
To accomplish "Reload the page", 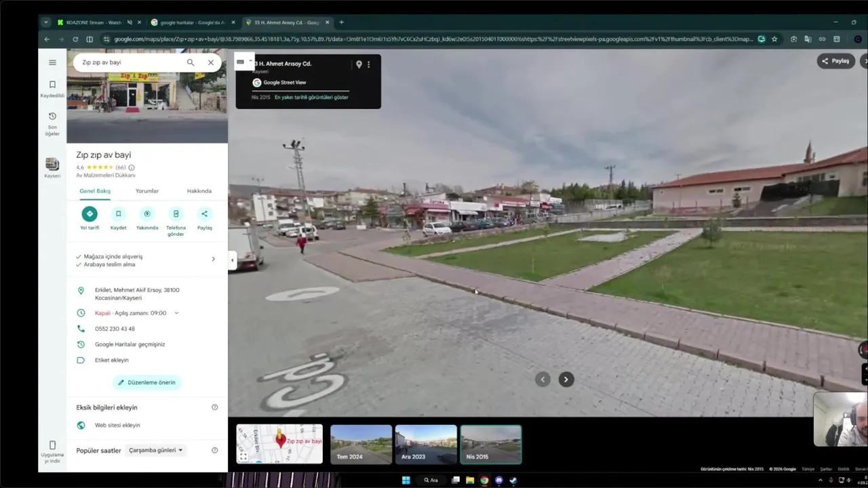I will (75, 39).
